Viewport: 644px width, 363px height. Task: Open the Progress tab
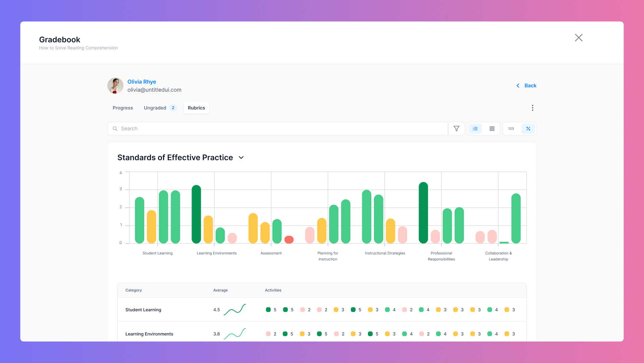tap(123, 108)
